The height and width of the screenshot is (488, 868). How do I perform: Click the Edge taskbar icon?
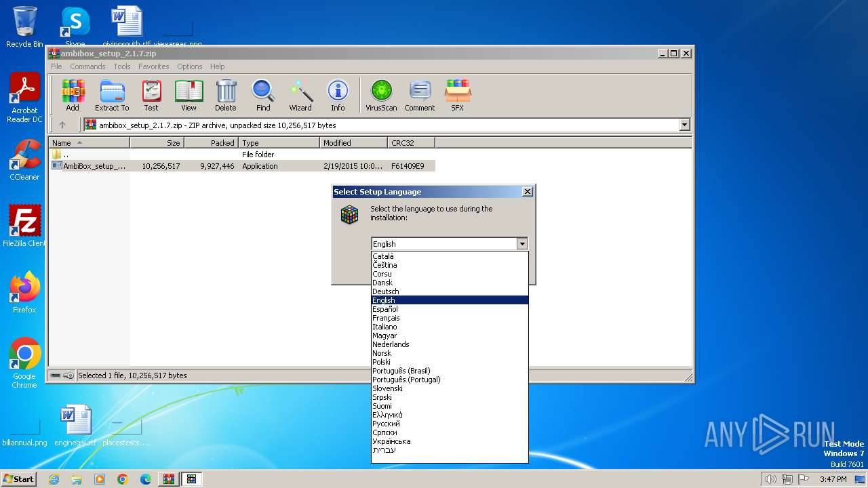[146, 479]
